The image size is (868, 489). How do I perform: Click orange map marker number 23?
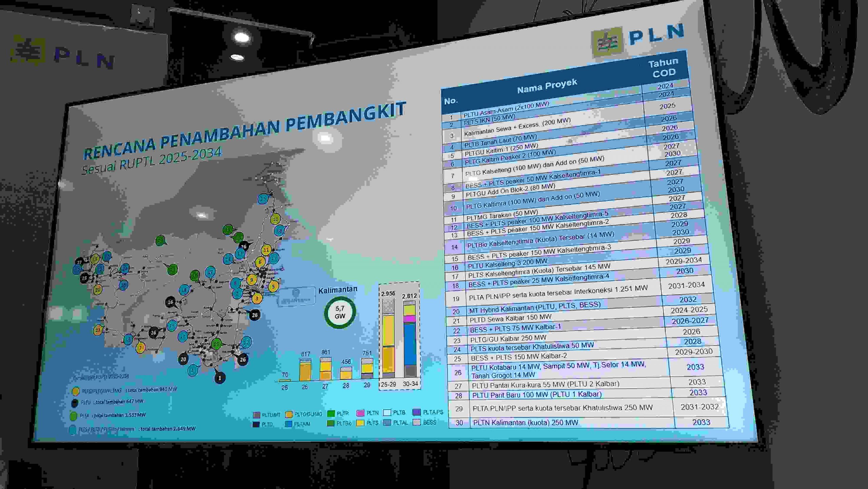point(98,330)
